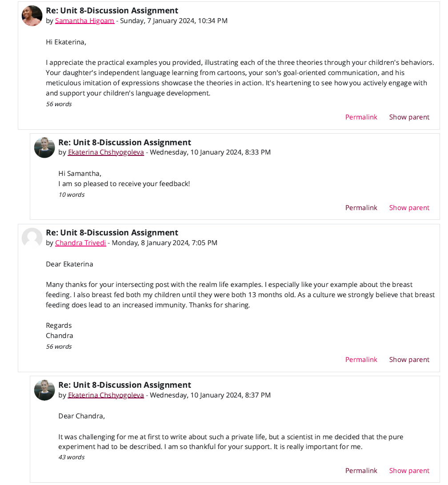Image resolution: width=448 pixels, height=485 pixels.
Task: Open Samantha Higoam's author profile link
Action: [84, 21]
